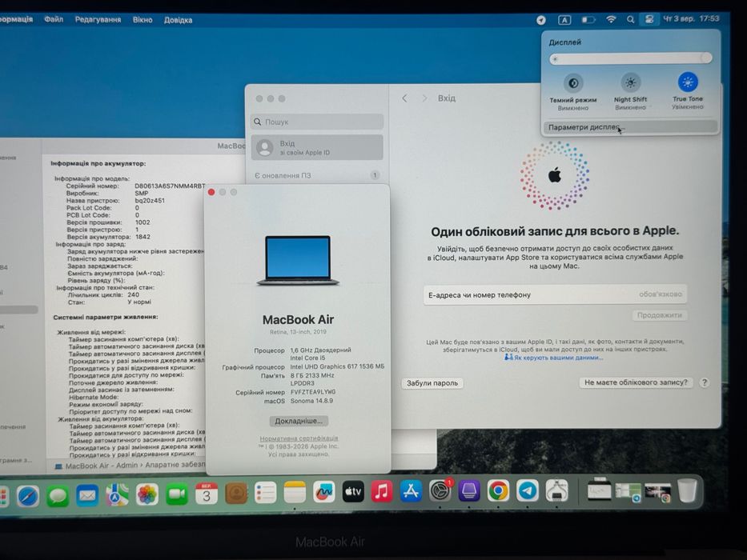Click date and time Чт 3 вер. 17:53
The height and width of the screenshot is (560, 747).
[x=691, y=18]
